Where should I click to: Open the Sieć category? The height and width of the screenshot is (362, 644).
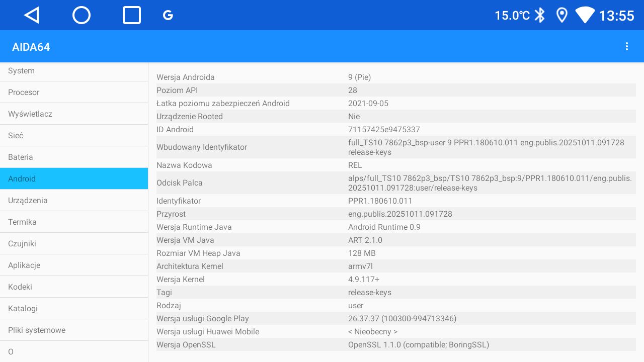pos(74,135)
